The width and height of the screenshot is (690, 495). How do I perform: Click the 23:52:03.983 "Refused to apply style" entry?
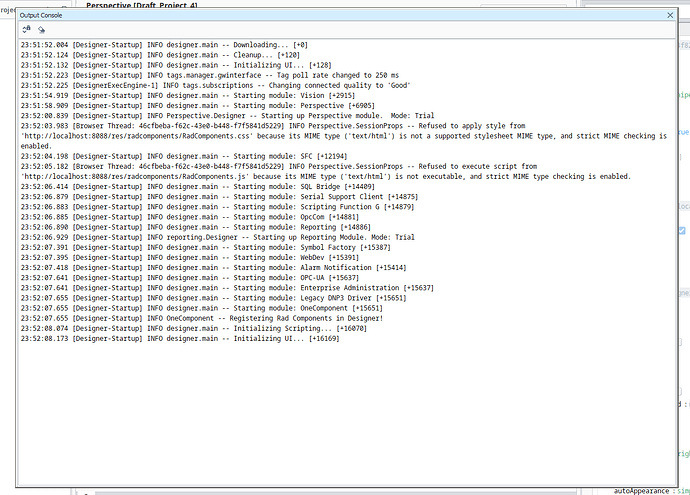click(x=273, y=126)
